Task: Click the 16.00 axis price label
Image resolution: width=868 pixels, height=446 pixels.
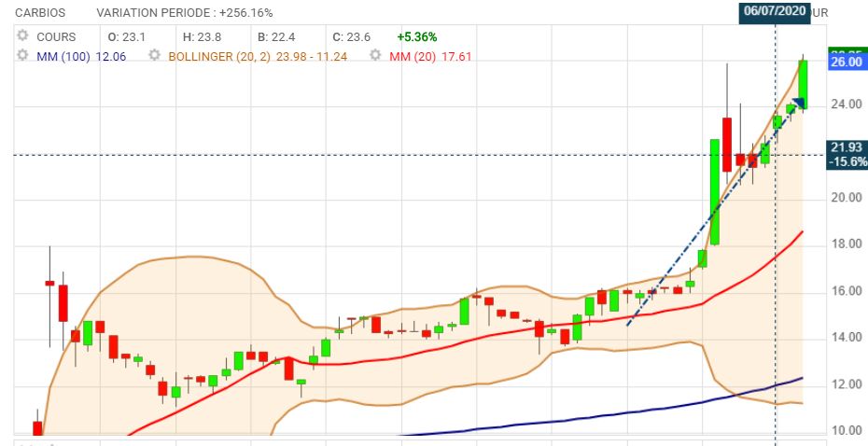Action: pyautogui.click(x=847, y=292)
